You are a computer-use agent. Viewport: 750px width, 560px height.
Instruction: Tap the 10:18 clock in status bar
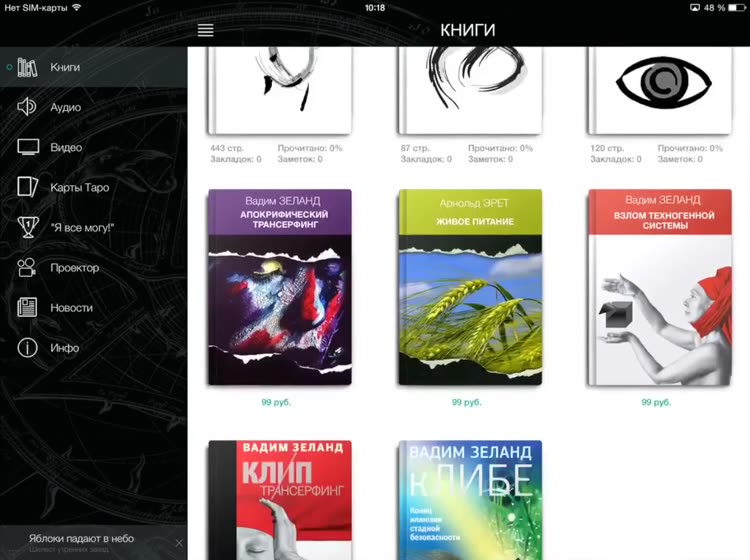coord(375,8)
